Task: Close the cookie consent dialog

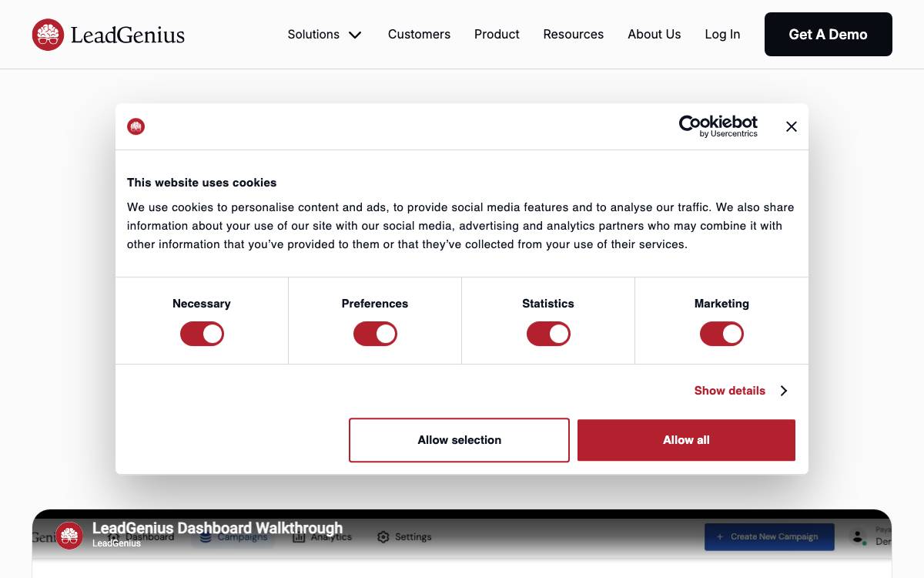Action: coord(791,126)
